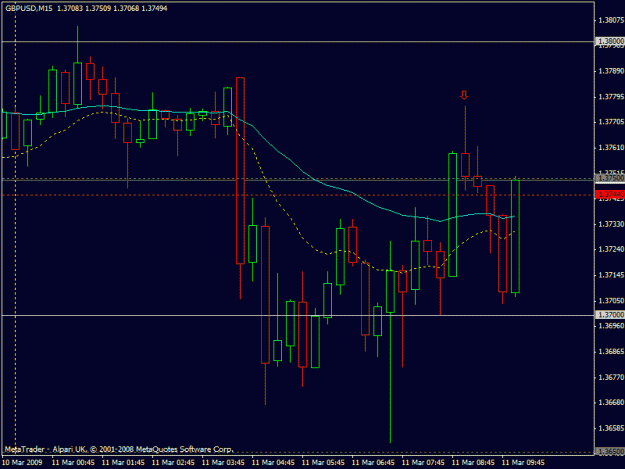
Task: Click the 1.37509 high value in header
Action: [x=98, y=8]
